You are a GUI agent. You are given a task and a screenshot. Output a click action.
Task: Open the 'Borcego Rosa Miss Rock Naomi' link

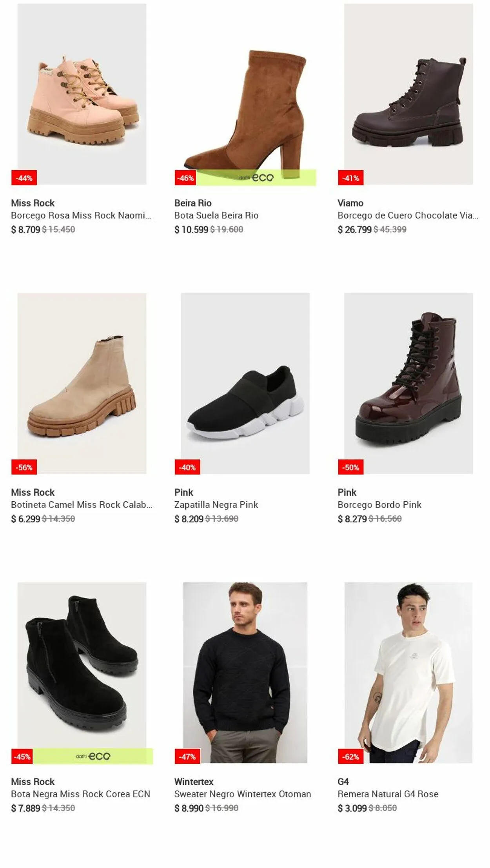tap(81, 215)
